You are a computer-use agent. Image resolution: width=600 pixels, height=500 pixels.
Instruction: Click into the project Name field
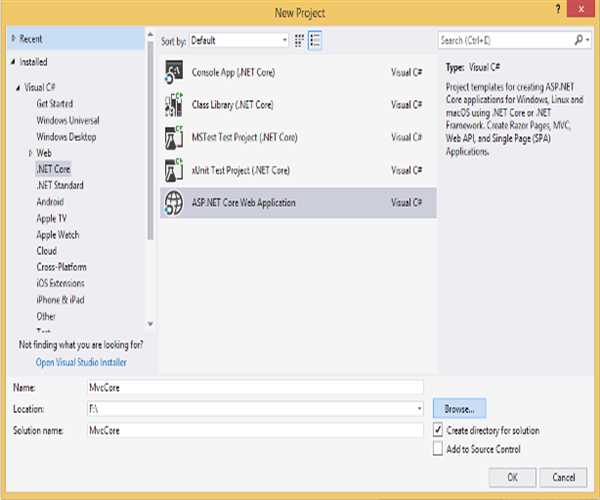(x=255, y=387)
